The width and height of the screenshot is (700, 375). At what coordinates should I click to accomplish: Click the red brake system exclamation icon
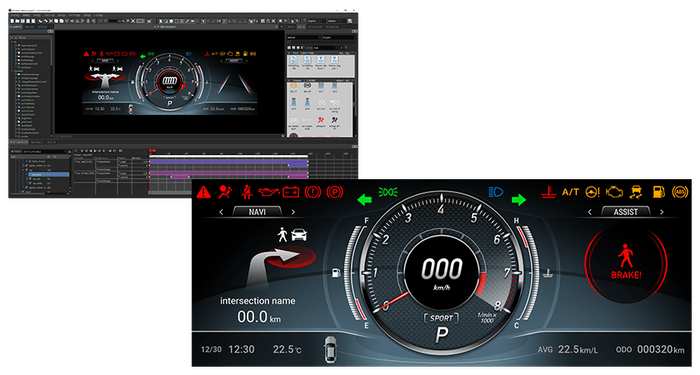pyautogui.click(x=313, y=192)
